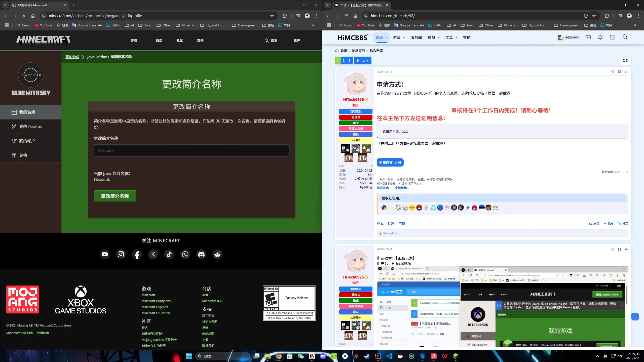This screenshot has height=362, width=644.
Task: Like post #1 via the 点赞 thumbs-up
Action: 594,223
